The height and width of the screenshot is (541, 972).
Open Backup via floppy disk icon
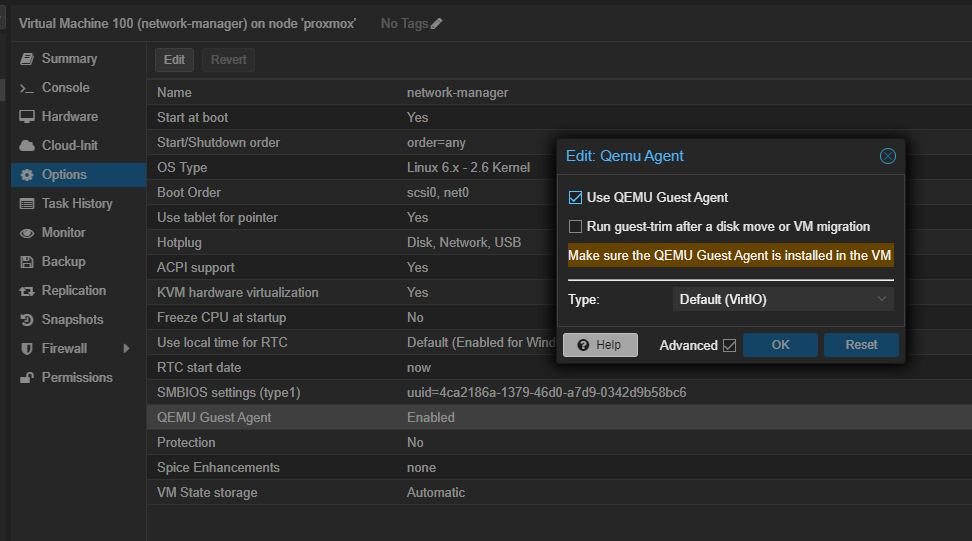tap(27, 262)
